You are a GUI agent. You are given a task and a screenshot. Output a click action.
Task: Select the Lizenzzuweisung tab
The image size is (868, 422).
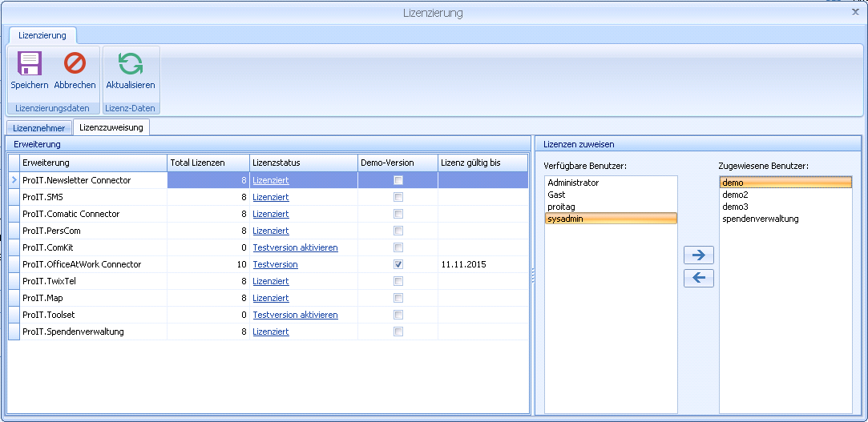click(111, 127)
